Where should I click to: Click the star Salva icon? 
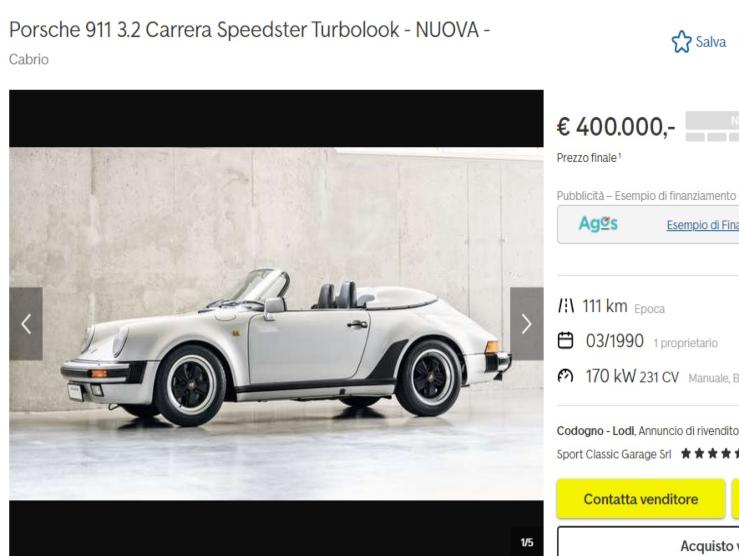click(681, 41)
